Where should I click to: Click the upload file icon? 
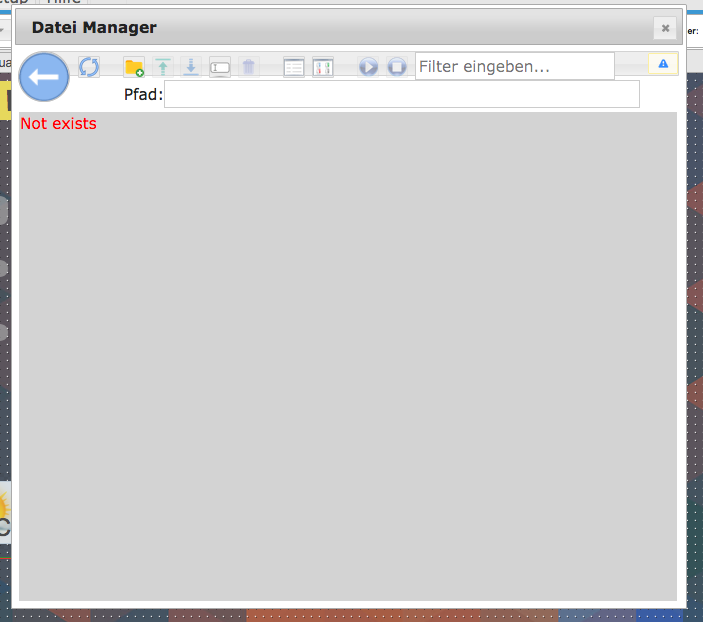coord(163,67)
